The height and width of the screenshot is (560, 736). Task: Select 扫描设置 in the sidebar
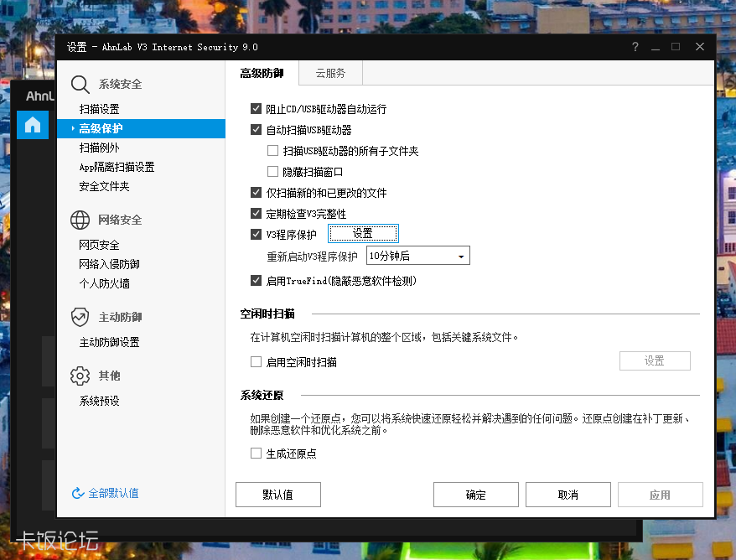coord(98,109)
